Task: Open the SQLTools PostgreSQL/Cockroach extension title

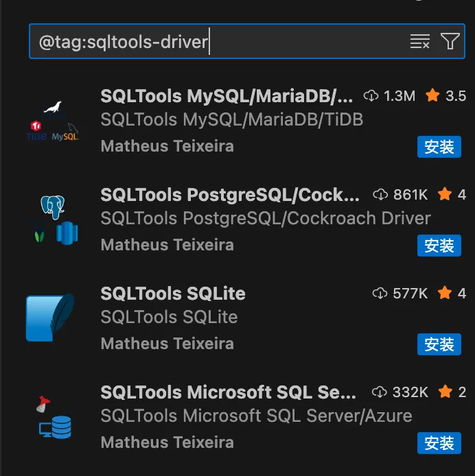Action: click(x=229, y=195)
